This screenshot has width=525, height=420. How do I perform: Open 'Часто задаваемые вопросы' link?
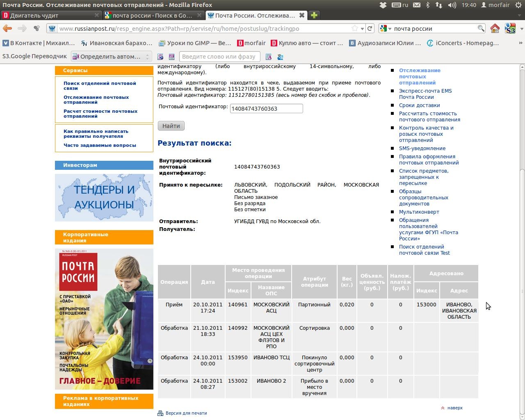100,145
